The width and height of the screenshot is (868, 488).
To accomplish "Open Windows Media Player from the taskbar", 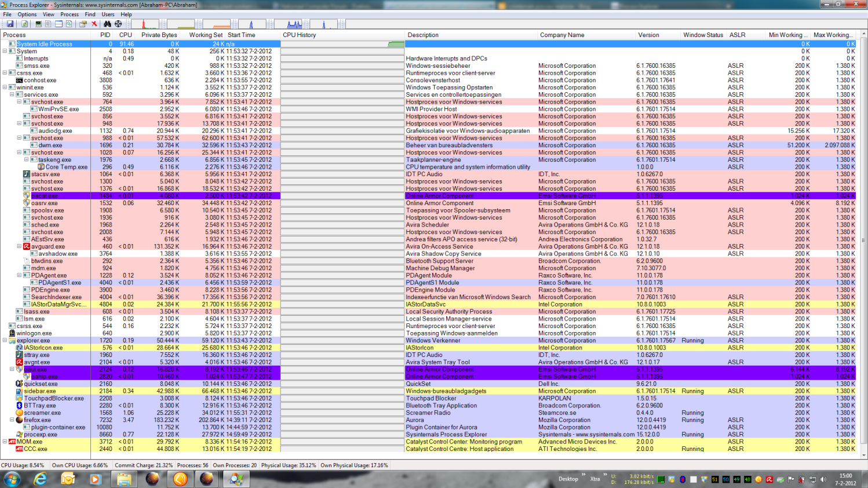I will 96,479.
